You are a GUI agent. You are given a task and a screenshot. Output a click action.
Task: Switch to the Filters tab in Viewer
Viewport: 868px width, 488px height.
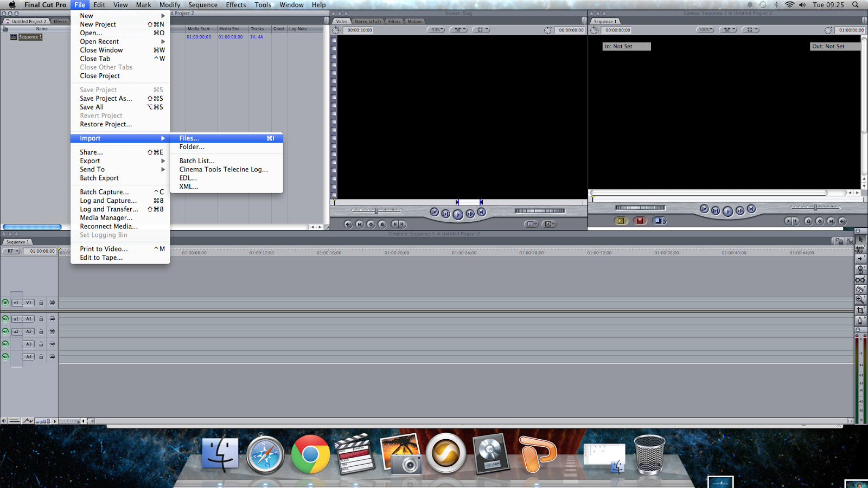[394, 22]
